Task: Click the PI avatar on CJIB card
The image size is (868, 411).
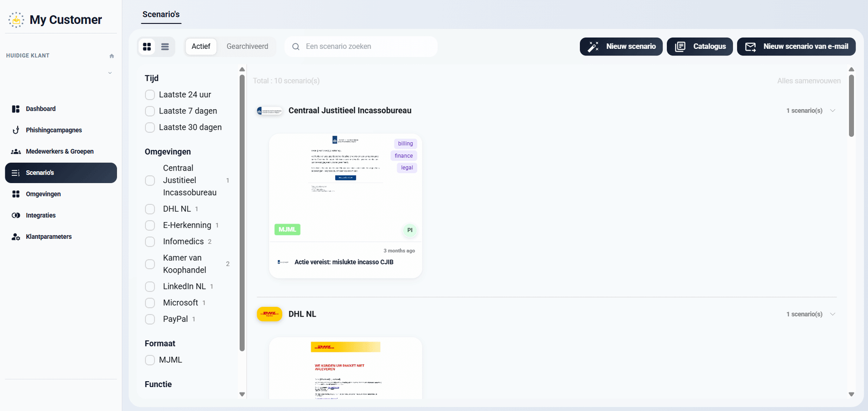Action: tap(410, 230)
